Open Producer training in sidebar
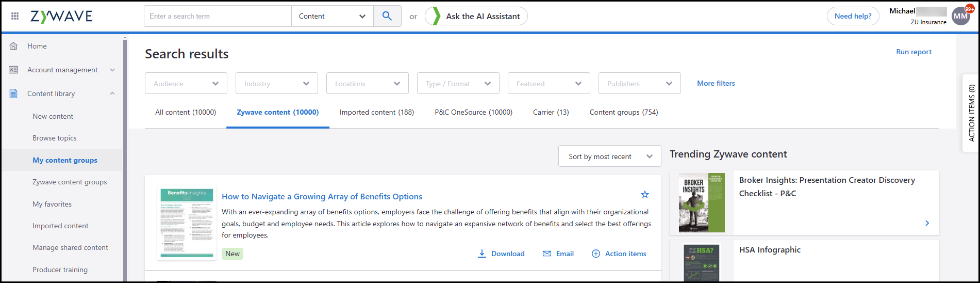The width and height of the screenshot is (980, 283). point(60,270)
